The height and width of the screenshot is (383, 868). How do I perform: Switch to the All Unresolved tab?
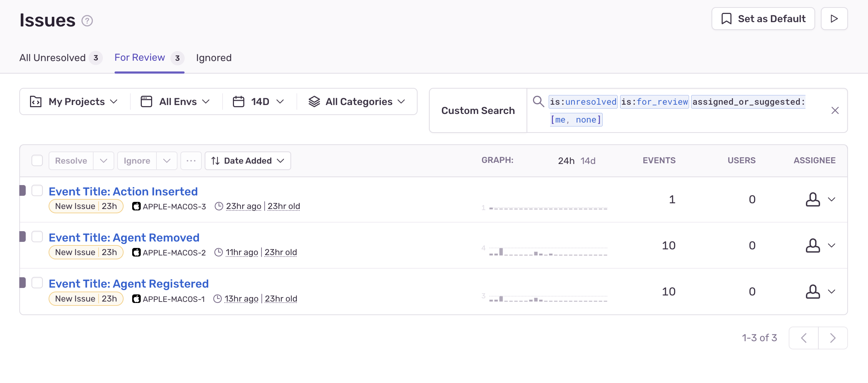click(53, 58)
